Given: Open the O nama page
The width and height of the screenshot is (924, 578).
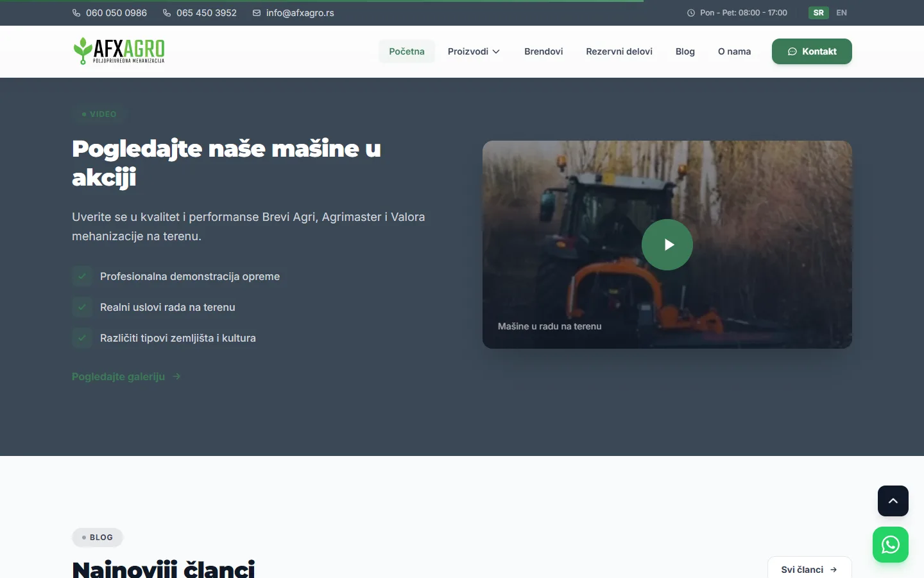Looking at the screenshot, I should 735,51.
